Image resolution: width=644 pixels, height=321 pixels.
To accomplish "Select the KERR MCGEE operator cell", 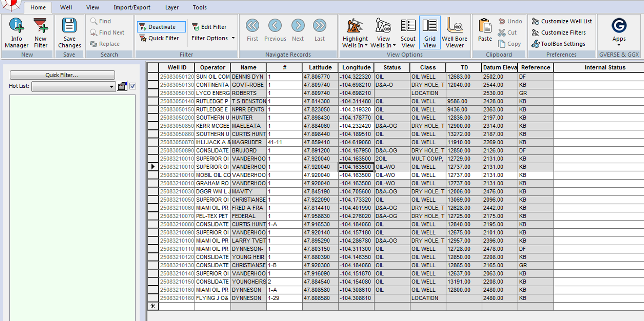I will point(213,126).
